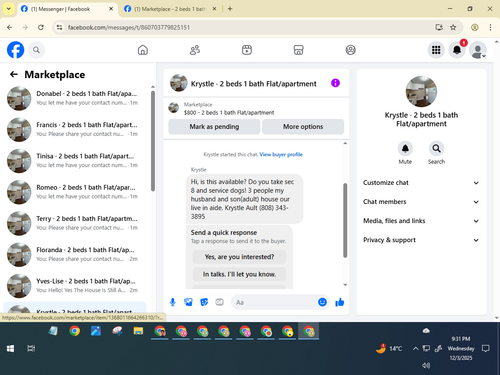Show hidden system tray icons

pos(415,349)
